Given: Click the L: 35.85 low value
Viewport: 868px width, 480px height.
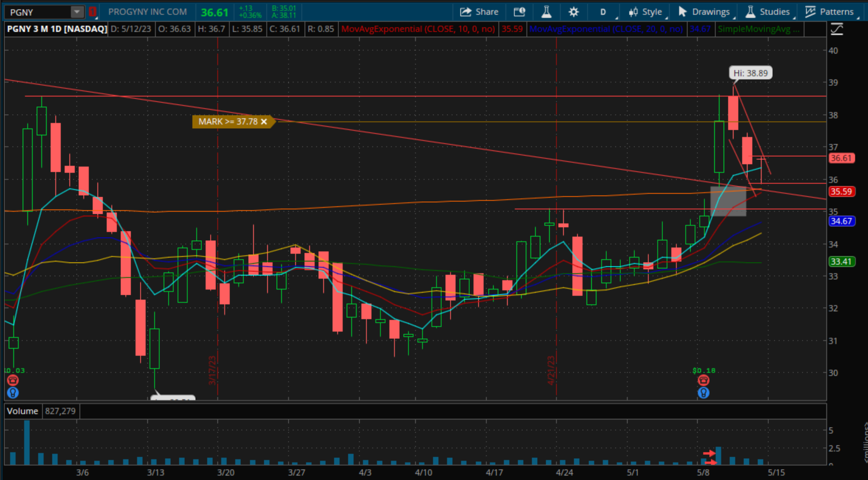Looking at the screenshot, I should pos(247,29).
